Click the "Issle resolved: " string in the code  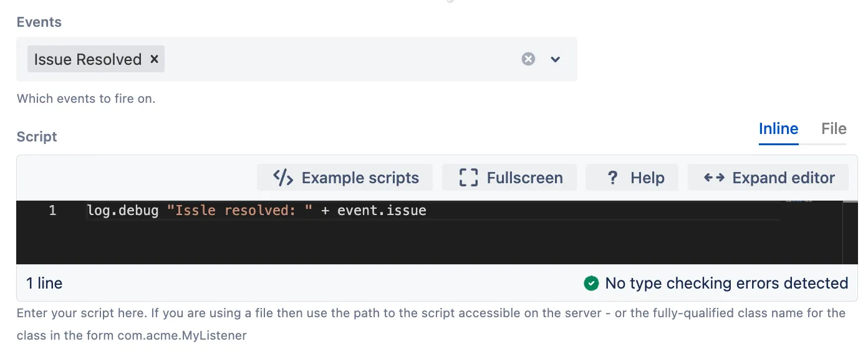240,211
